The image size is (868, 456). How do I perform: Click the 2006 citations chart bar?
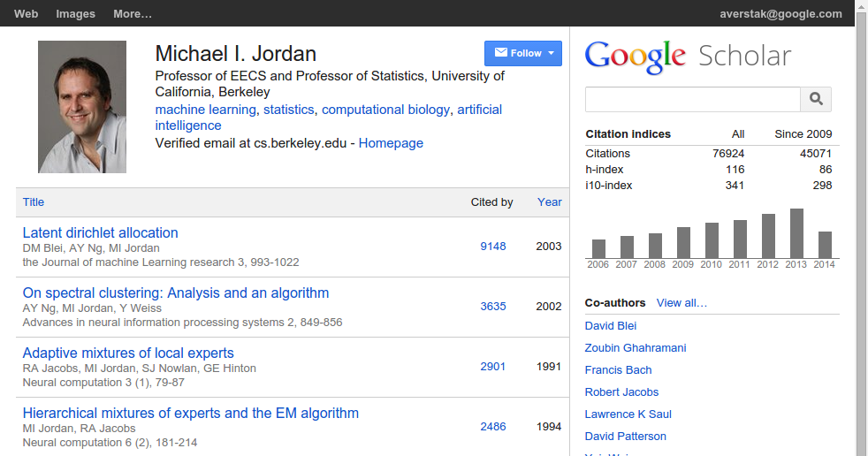[x=598, y=249]
